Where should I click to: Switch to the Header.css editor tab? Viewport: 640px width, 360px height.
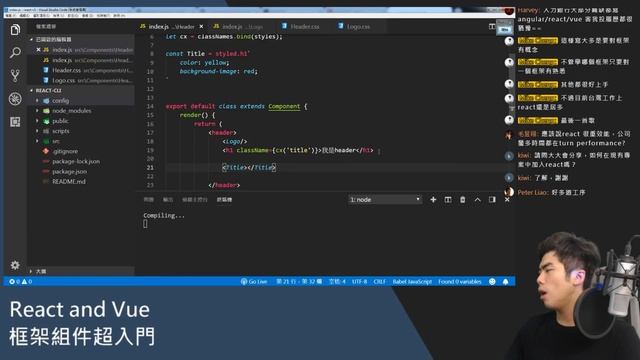pyautogui.click(x=303, y=27)
